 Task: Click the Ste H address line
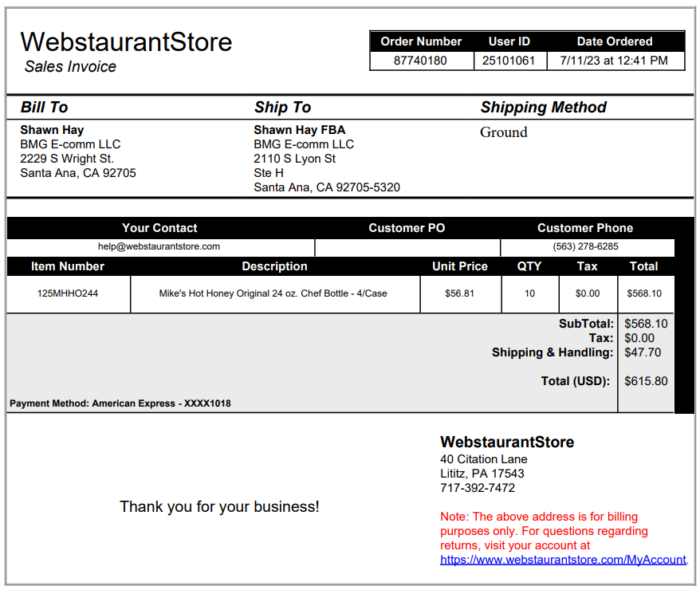269,173
